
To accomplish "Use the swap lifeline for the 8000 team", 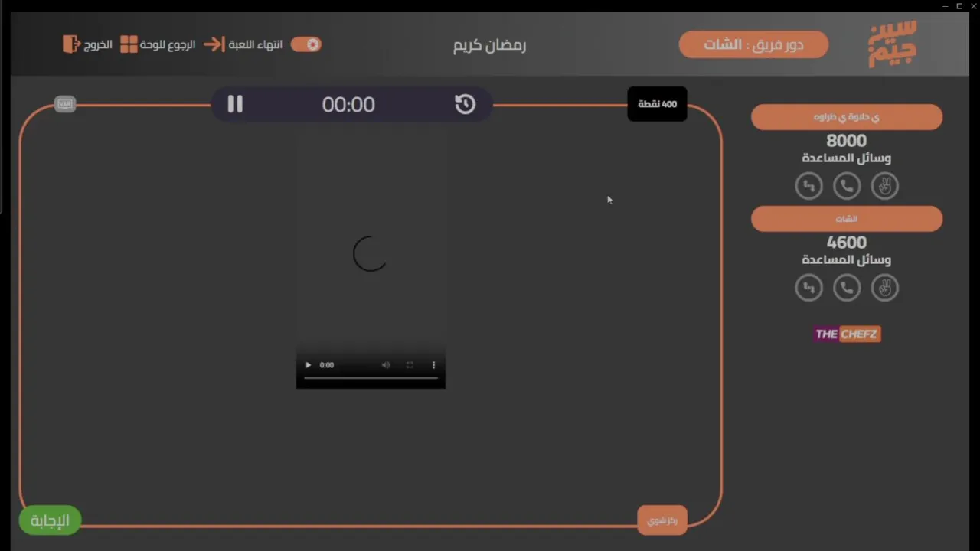I will click(808, 186).
